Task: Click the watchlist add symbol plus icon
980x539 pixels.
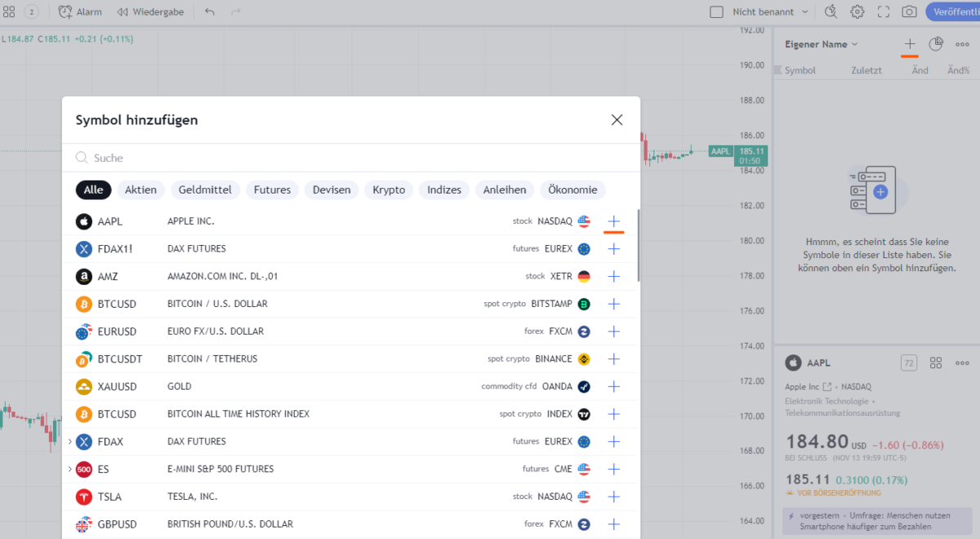Action: coord(910,44)
